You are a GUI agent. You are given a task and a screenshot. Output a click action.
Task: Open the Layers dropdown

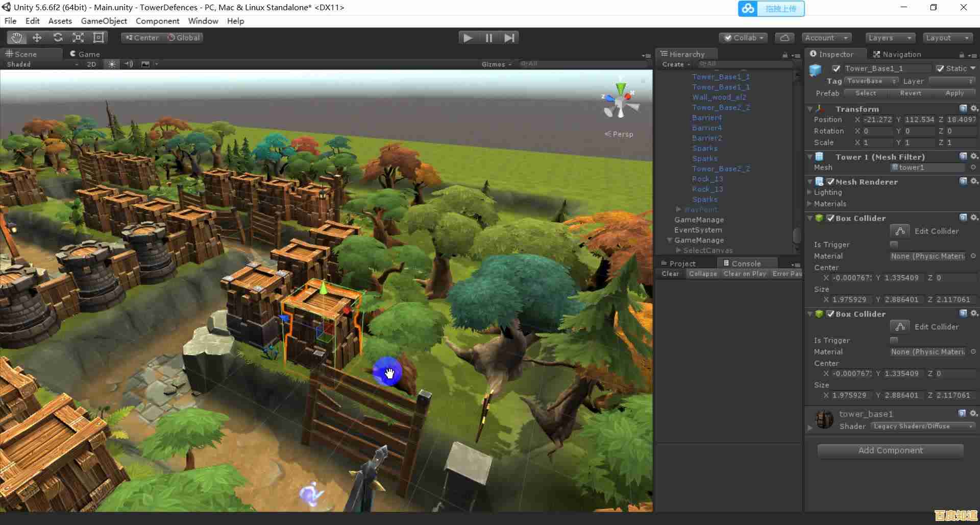pyautogui.click(x=890, y=38)
